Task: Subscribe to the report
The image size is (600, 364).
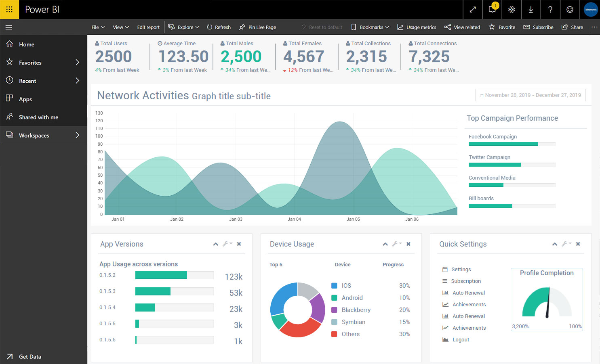Action: 538,27
